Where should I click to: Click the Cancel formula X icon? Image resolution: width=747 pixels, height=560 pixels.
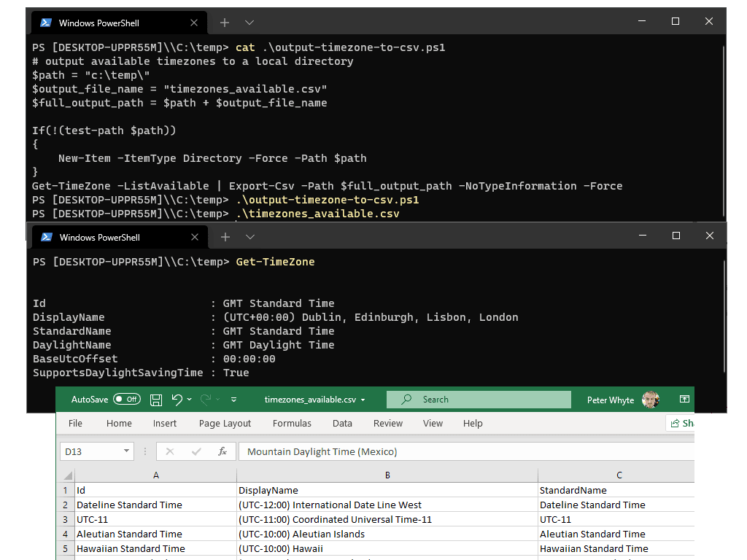click(x=169, y=451)
